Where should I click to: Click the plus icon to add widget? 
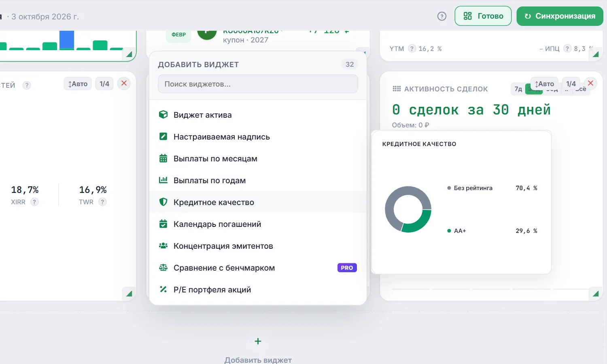pyautogui.click(x=258, y=341)
